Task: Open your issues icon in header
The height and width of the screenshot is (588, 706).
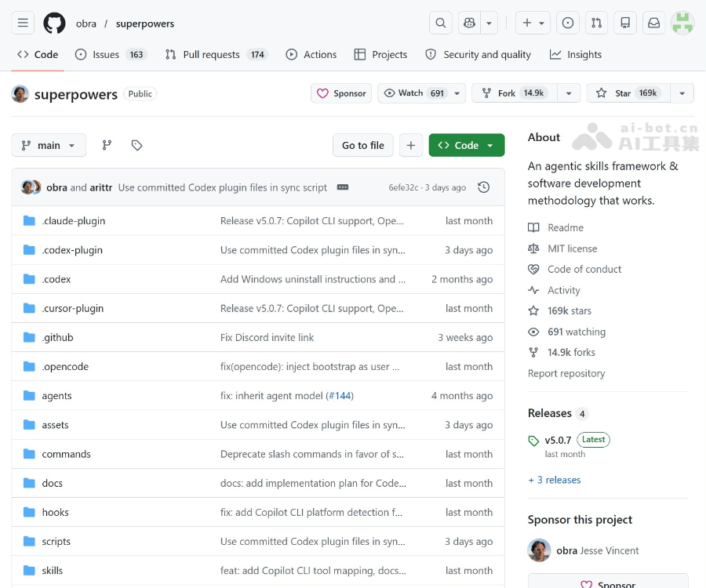Action: 568,23
